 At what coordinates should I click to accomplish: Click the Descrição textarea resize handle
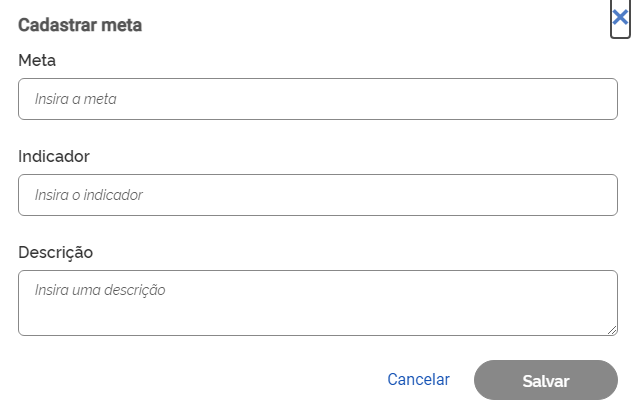click(x=612, y=330)
